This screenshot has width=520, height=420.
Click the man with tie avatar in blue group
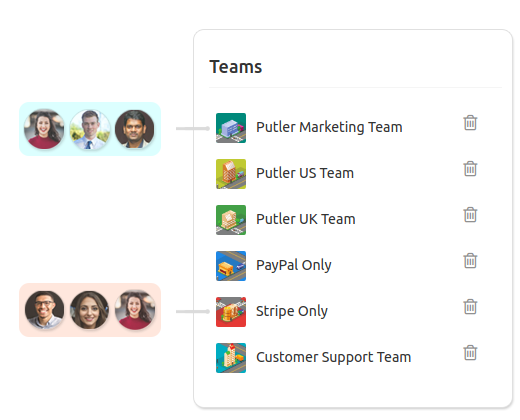[90, 129]
